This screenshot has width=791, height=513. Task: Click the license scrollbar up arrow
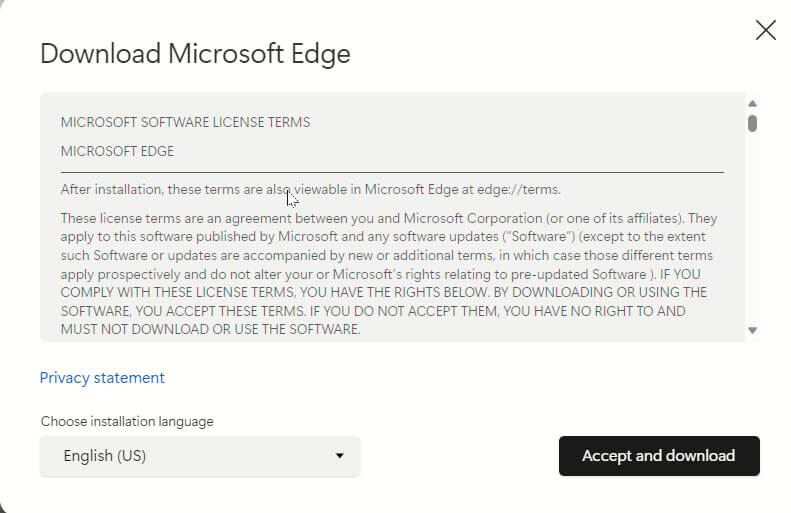point(752,103)
